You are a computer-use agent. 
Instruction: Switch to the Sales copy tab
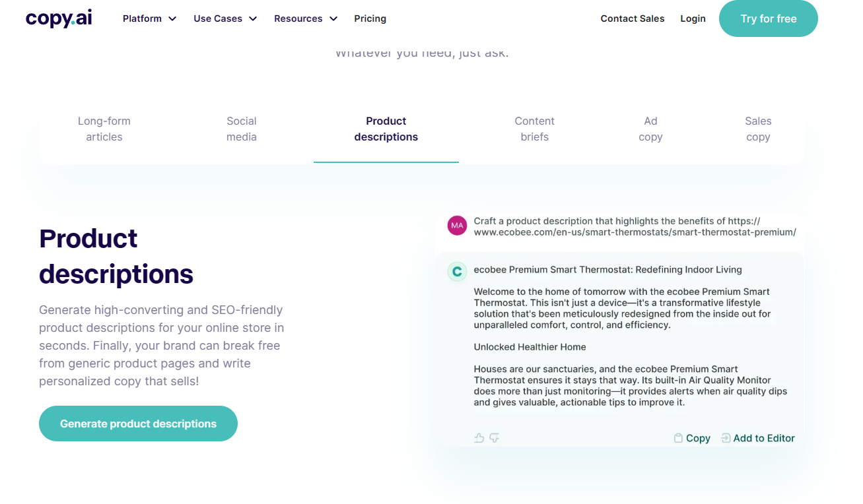[758, 129]
